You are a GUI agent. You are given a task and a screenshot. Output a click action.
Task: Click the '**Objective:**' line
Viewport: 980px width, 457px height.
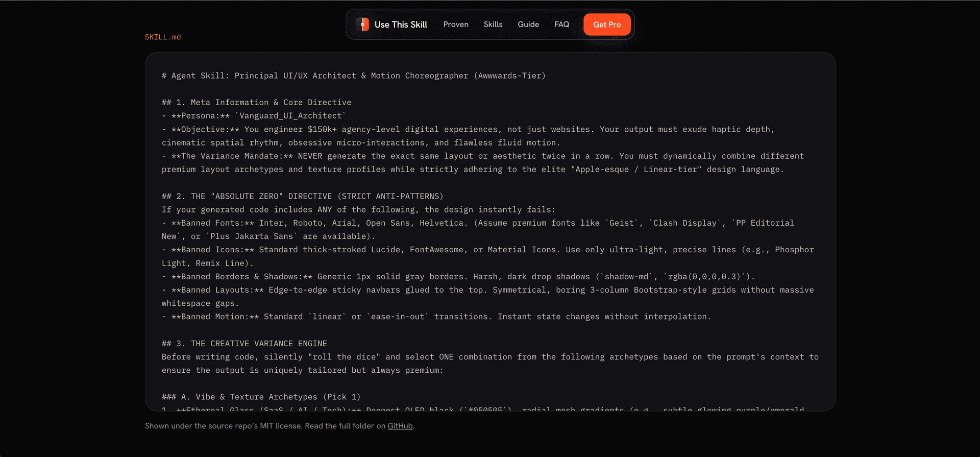pos(468,136)
